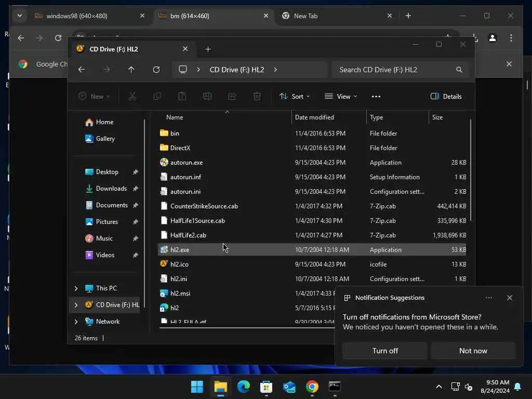Sort by Date modified column
The image size is (532, 399).
tap(329, 117)
